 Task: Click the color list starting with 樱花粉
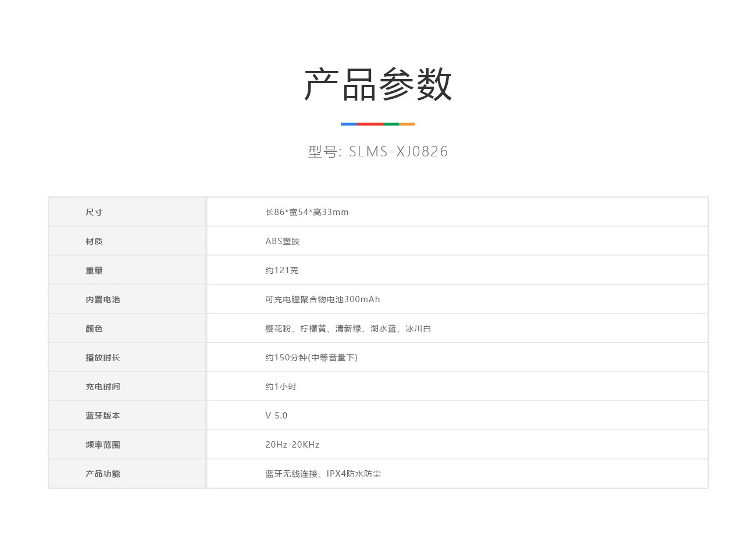348,328
